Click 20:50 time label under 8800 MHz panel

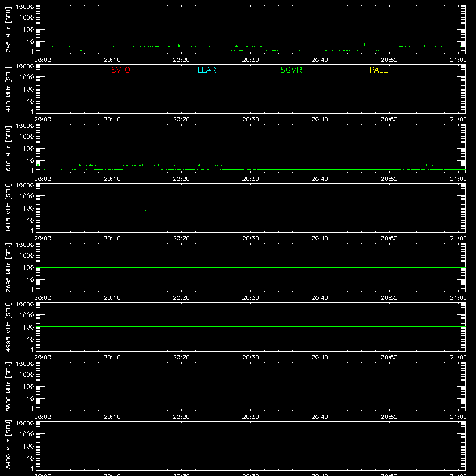389,417
